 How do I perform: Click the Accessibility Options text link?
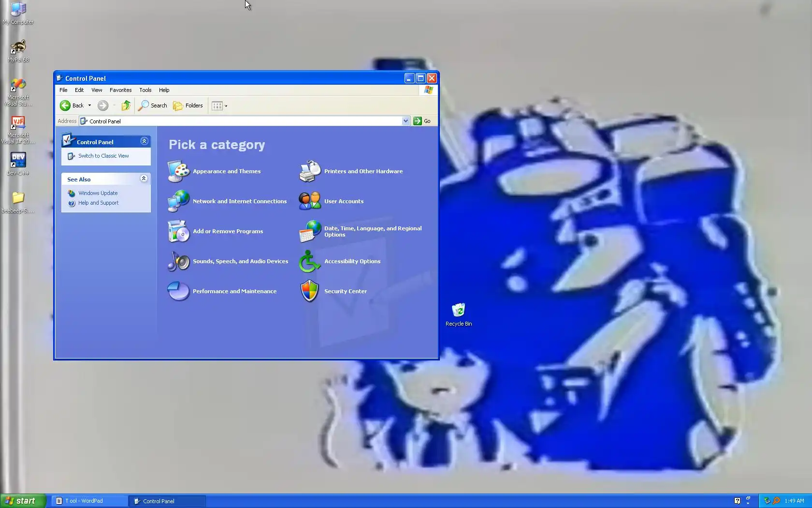[352, 261]
